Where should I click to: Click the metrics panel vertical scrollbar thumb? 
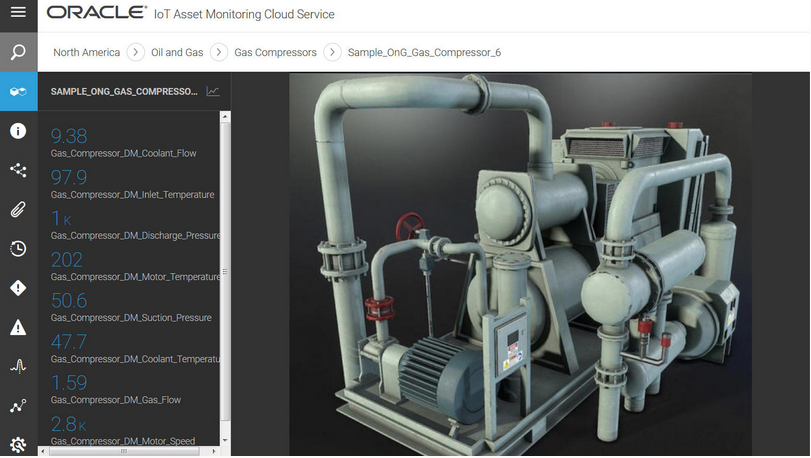[x=225, y=271]
